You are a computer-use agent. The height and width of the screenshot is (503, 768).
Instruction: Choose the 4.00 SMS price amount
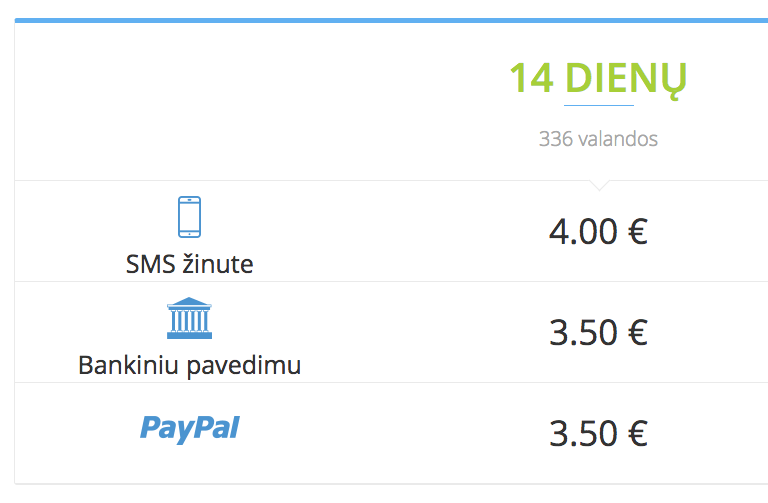584,232
